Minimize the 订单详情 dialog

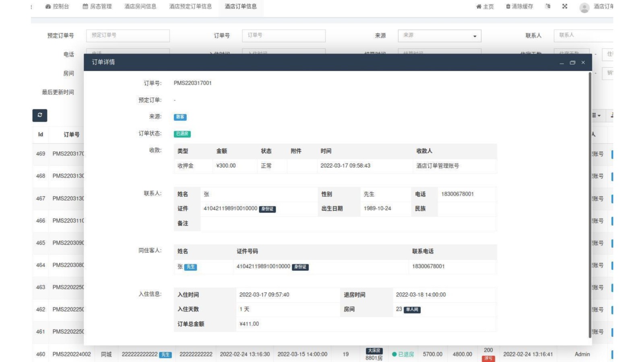click(561, 63)
